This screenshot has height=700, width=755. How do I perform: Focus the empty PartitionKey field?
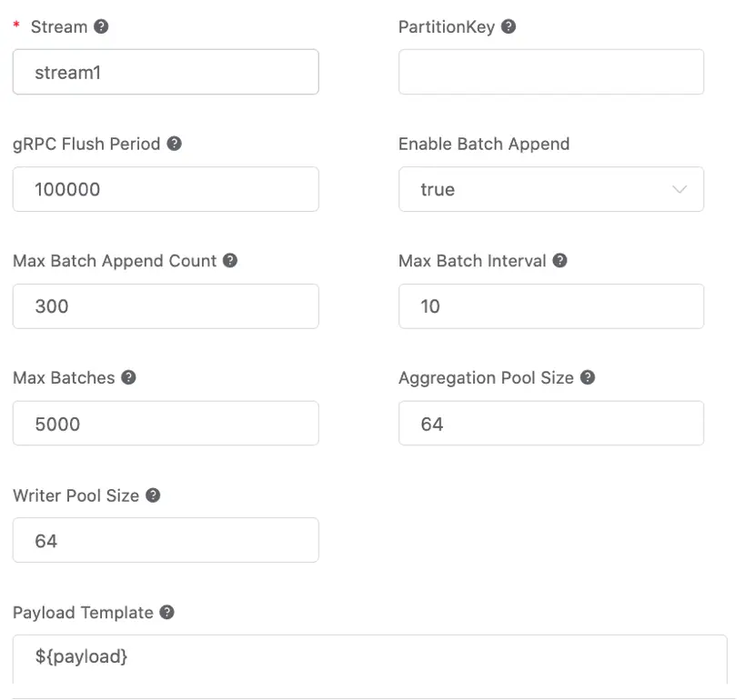click(x=551, y=72)
